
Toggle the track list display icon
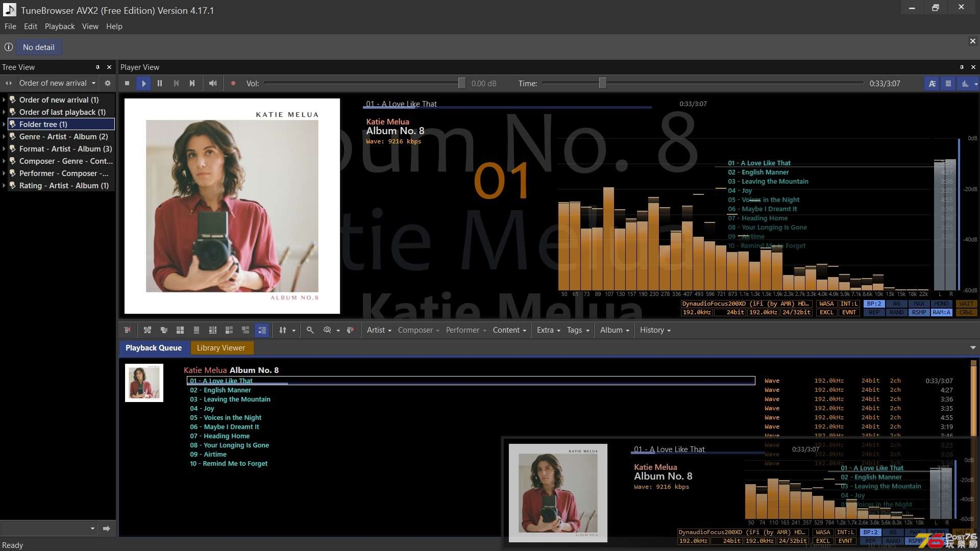[x=948, y=84]
